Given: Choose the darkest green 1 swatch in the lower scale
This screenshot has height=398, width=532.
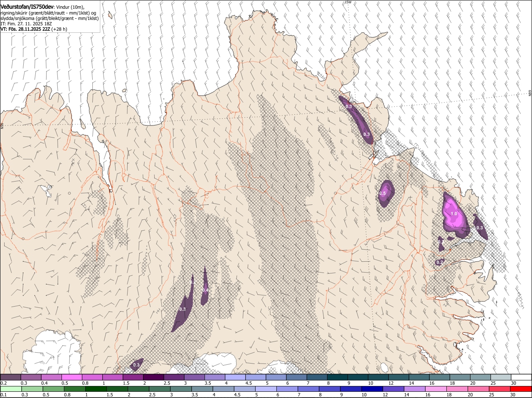Looking at the screenshot, I should [x=96, y=389].
